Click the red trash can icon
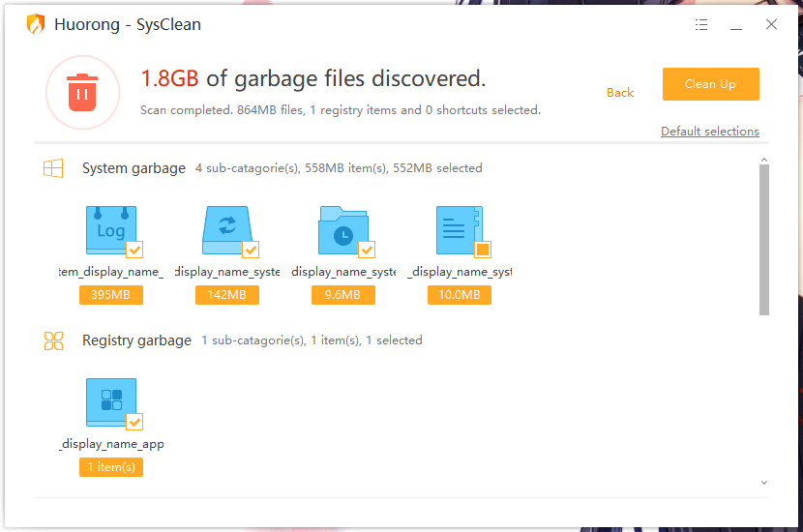The height and width of the screenshot is (532, 803). click(x=82, y=93)
